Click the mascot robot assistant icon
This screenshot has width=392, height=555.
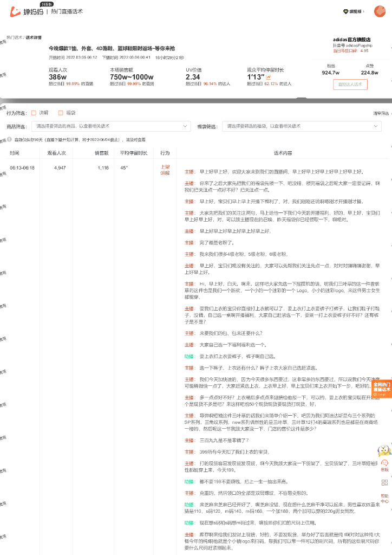coord(384,450)
